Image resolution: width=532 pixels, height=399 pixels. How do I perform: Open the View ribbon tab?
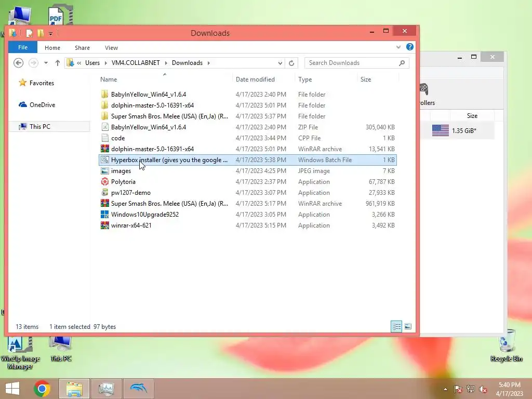pos(111,48)
